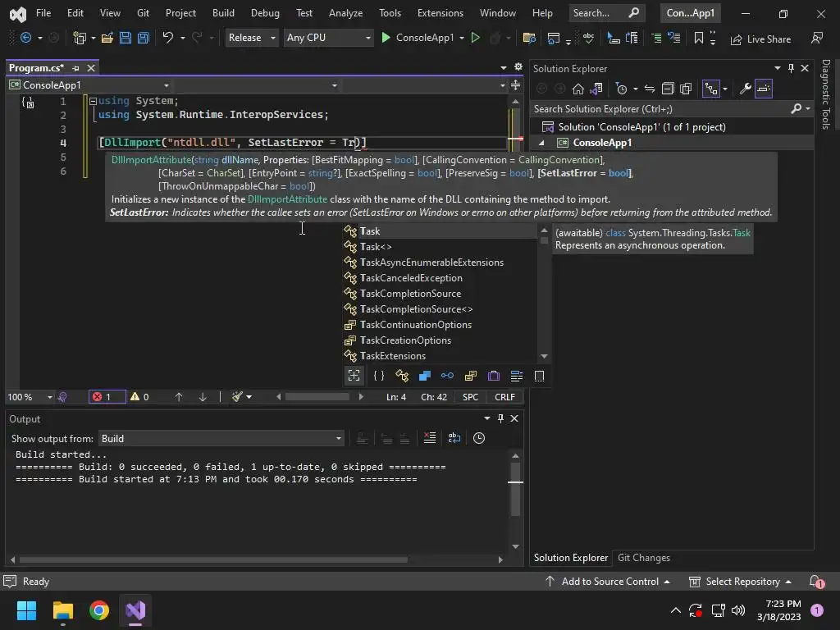Click the warnings indicator showing 0
840x630 pixels.
140,397
